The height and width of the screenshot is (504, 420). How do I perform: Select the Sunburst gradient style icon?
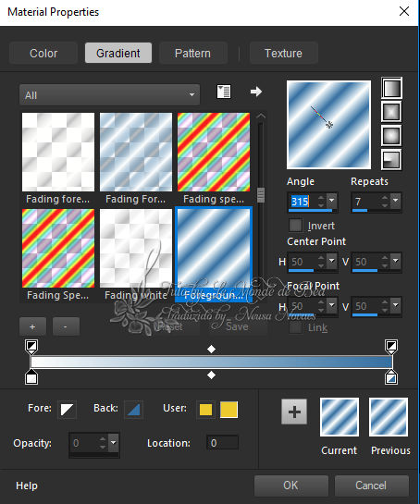click(391, 135)
